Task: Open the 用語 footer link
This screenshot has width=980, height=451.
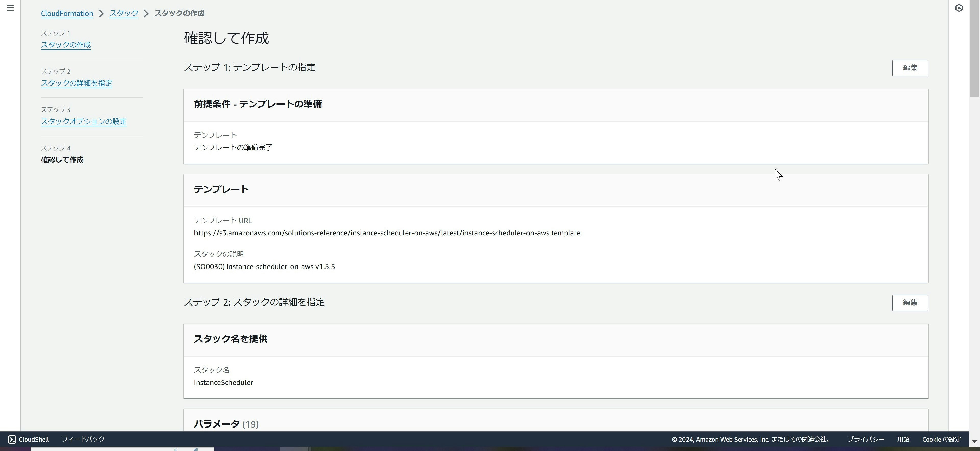Action: (903, 439)
